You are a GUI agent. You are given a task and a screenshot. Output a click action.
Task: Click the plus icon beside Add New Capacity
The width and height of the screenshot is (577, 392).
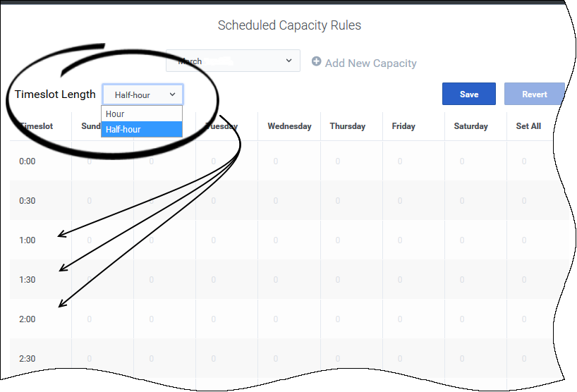pos(316,62)
